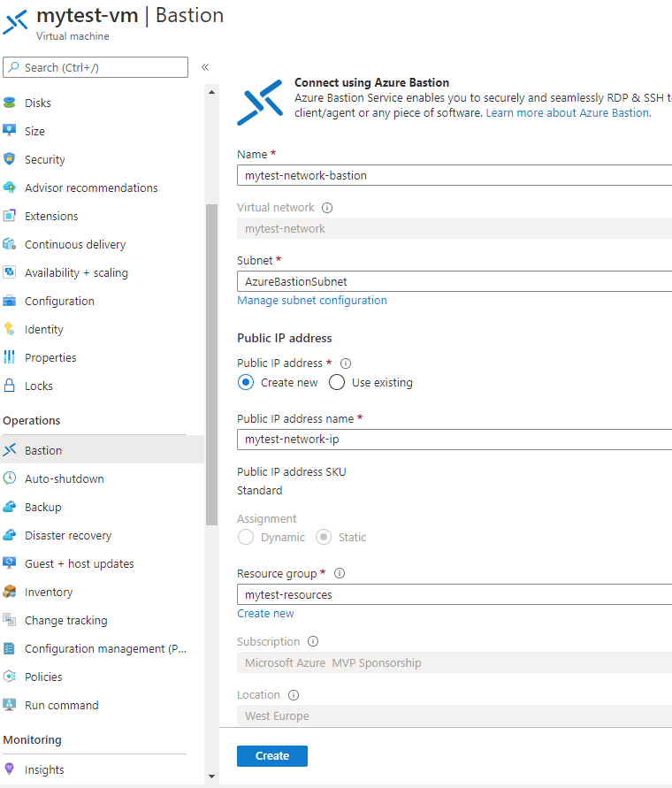Click the Auto-shutdown clock icon

click(9, 478)
